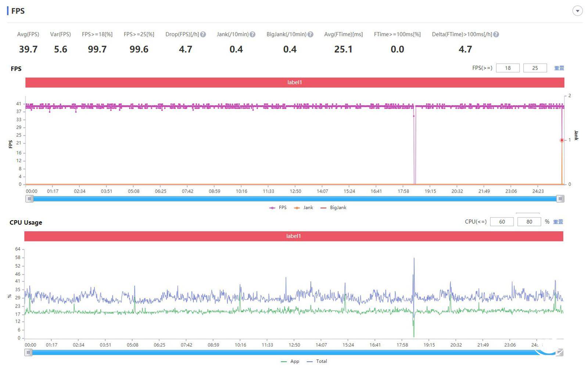This screenshot has width=588, height=379.
Task: Click the Avg(FPS) value 39.7
Action: [x=28, y=49]
